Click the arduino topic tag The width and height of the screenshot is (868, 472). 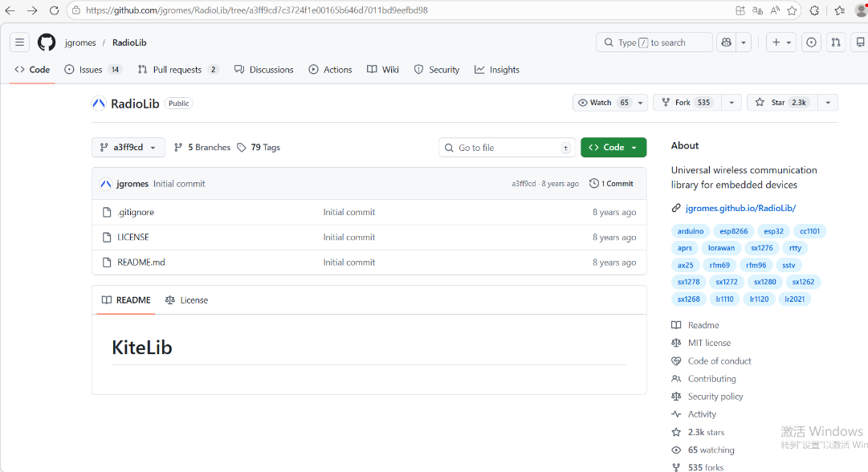tap(691, 231)
